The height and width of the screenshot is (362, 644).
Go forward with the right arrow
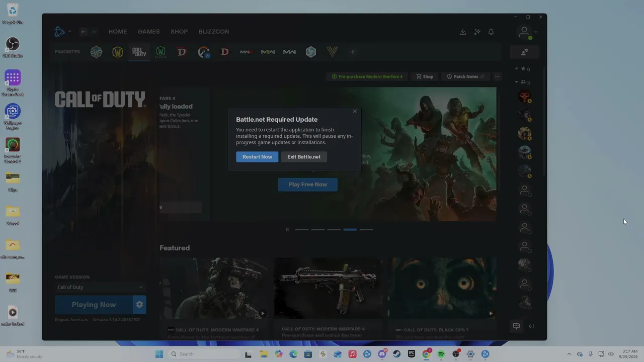pos(94,32)
